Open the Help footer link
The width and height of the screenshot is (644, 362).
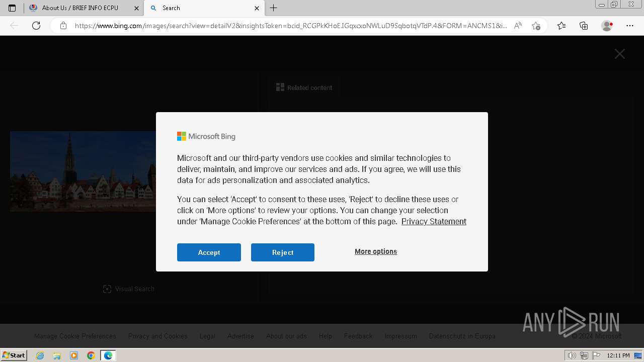326,336
